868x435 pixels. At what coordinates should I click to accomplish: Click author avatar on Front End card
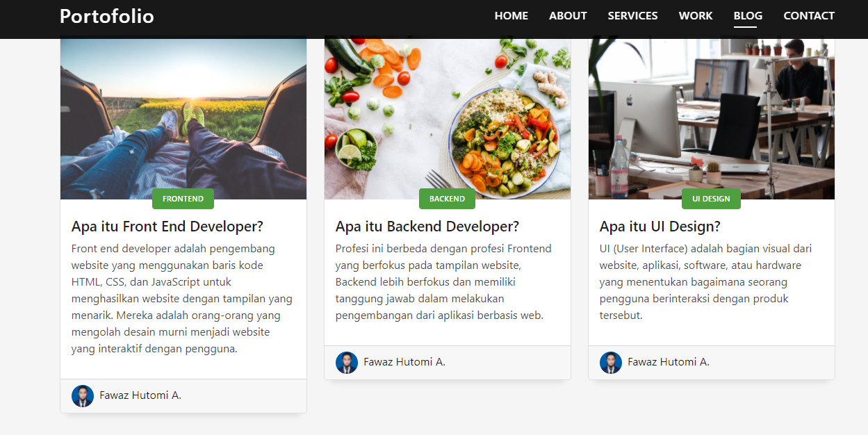click(x=83, y=396)
